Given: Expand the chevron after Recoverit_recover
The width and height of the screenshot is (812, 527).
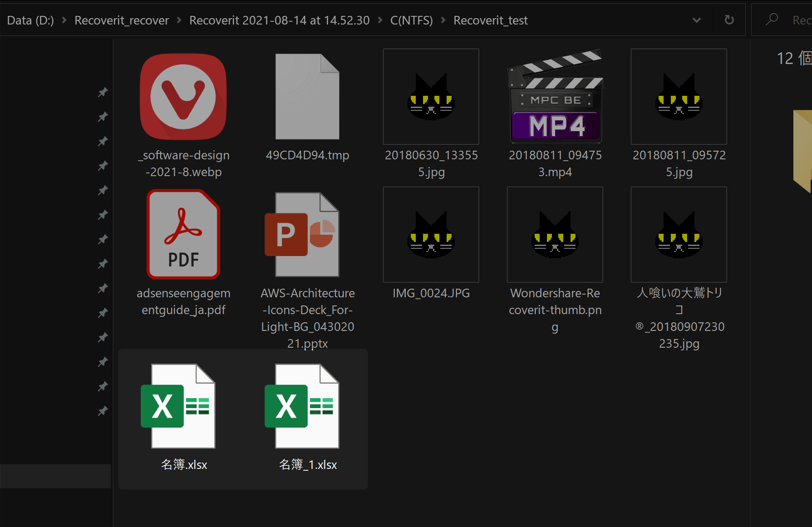Looking at the screenshot, I should 179,20.
